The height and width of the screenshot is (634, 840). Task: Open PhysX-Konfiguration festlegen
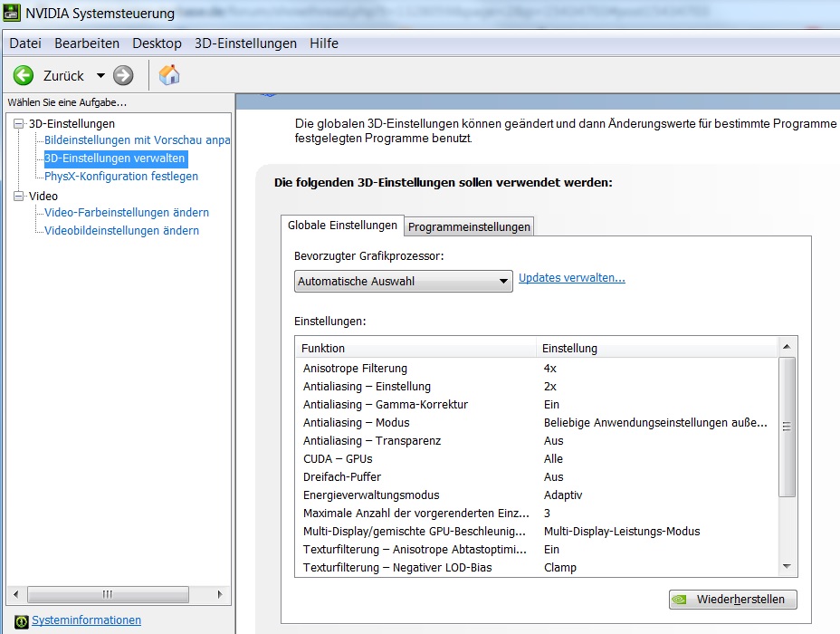pyautogui.click(x=121, y=177)
